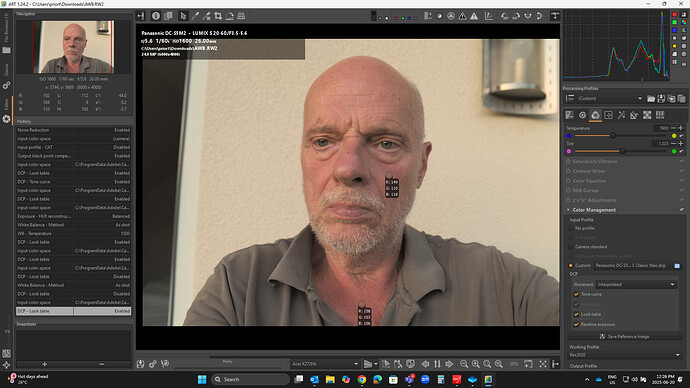Enable the Tone curve checkbox

(576, 294)
